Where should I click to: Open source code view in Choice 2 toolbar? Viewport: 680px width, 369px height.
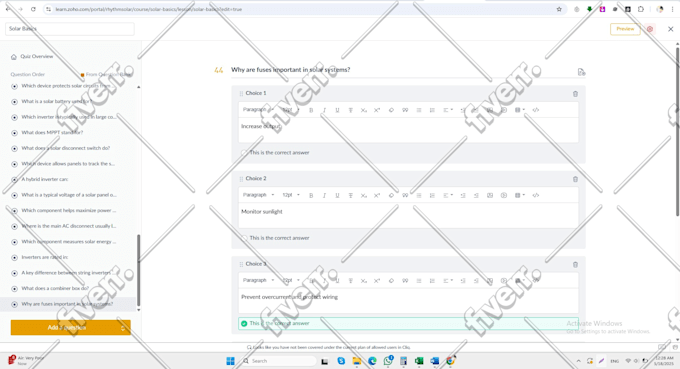[536, 196]
